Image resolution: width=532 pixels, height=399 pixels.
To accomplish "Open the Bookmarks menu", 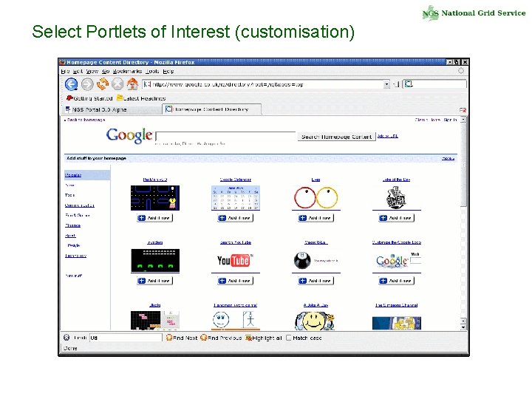I will pyautogui.click(x=127, y=71).
